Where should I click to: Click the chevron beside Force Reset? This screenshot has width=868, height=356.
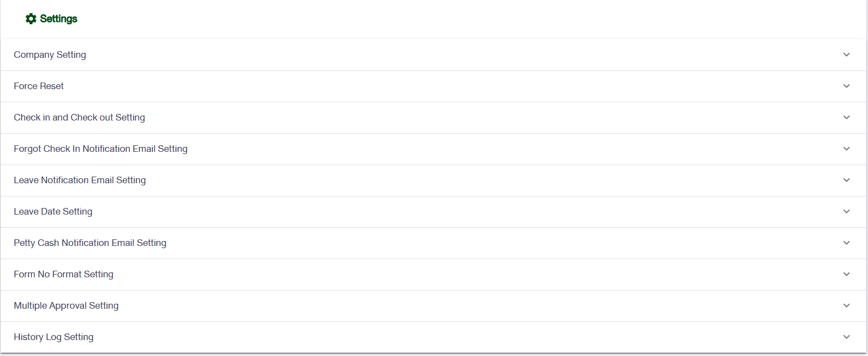tap(845, 86)
